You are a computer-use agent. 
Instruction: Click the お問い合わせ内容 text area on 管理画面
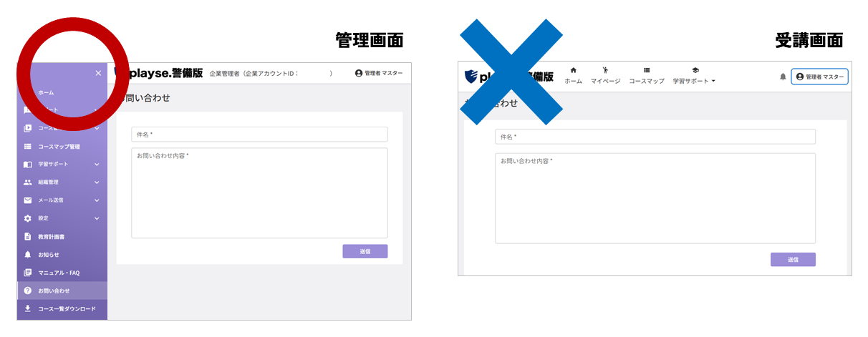[259, 193]
